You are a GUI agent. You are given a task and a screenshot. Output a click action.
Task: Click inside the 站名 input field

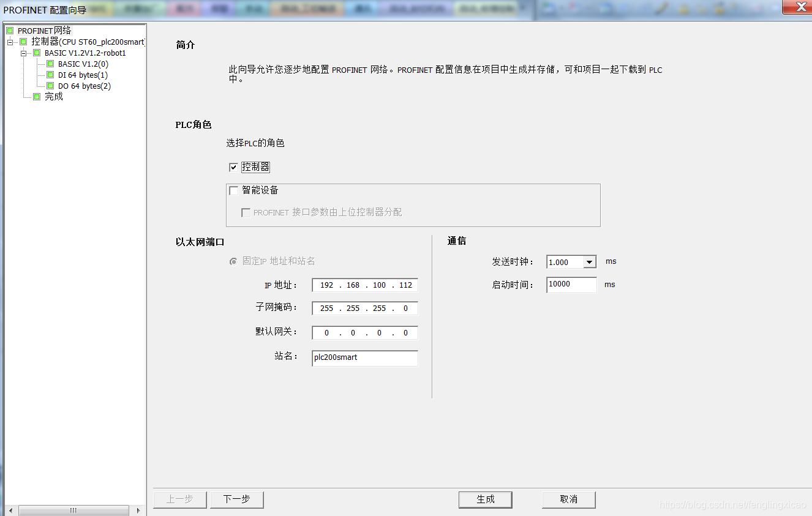click(364, 358)
